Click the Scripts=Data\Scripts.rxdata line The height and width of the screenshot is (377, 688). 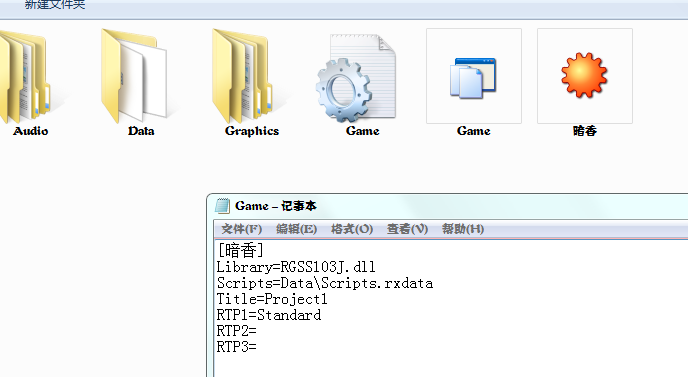325,283
